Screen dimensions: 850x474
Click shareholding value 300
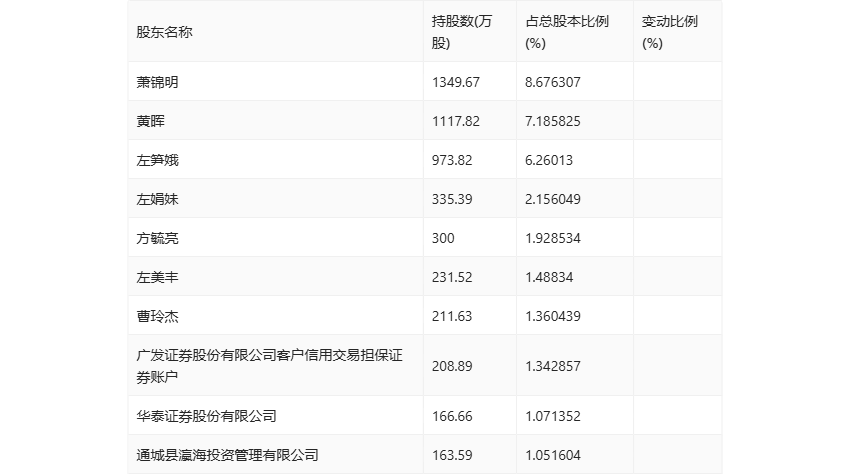click(443, 238)
